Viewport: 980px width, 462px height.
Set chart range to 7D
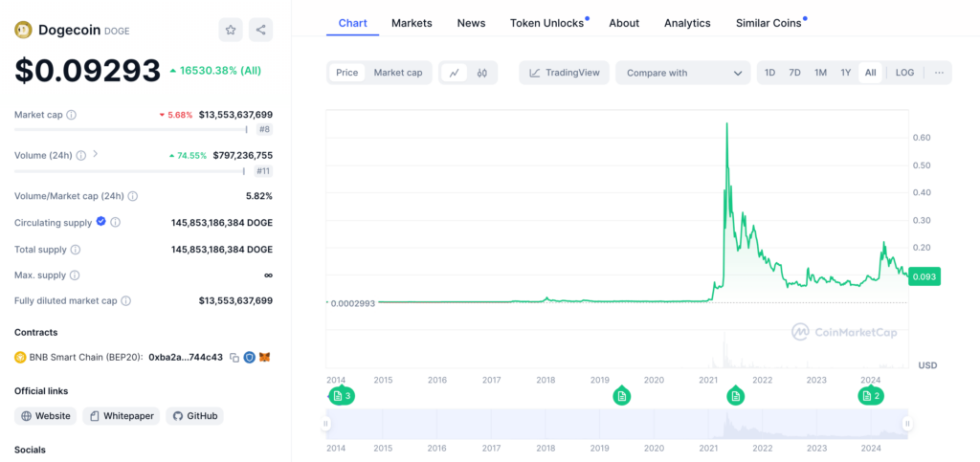(x=794, y=73)
